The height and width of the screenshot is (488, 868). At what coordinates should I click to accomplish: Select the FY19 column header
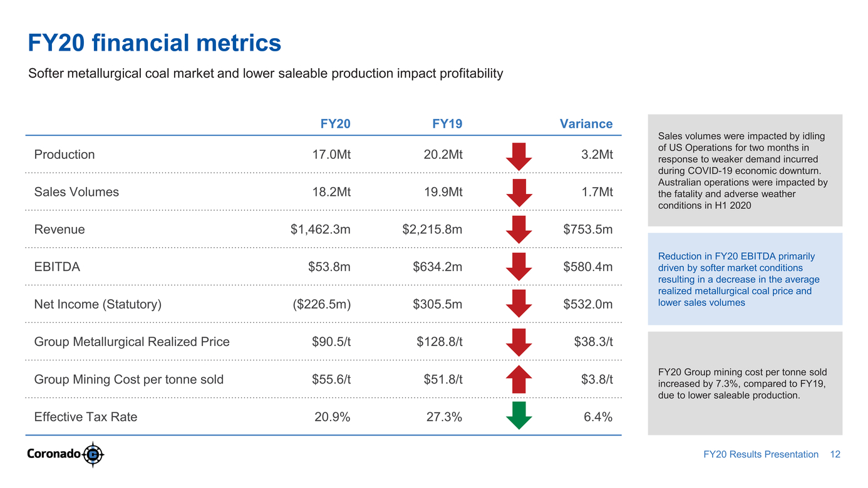click(447, 124)
